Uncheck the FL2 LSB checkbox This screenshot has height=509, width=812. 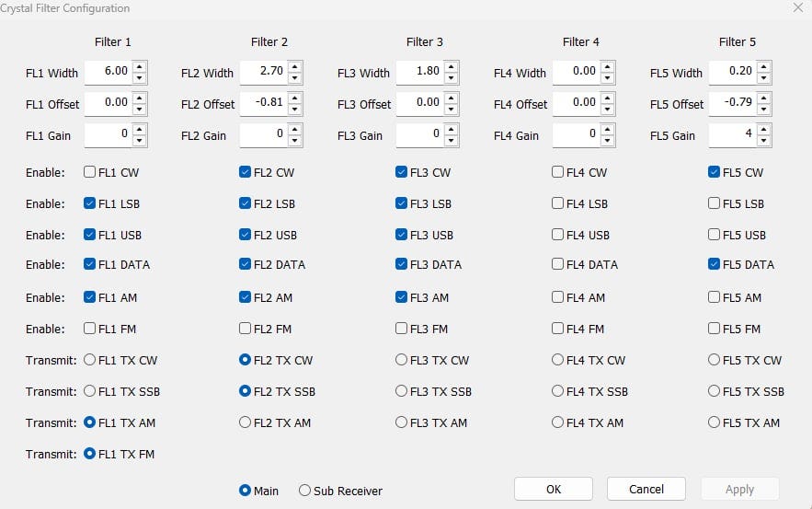(x=245, y=203)
